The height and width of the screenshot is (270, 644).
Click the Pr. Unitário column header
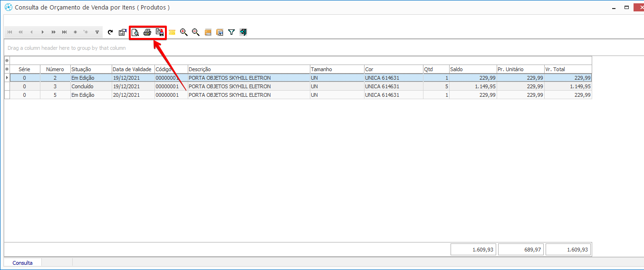pos(520,69)
